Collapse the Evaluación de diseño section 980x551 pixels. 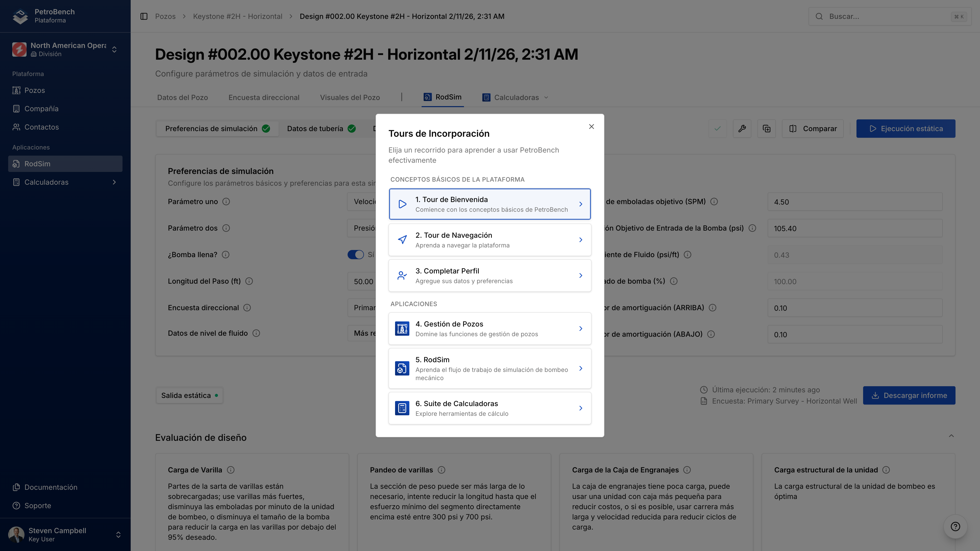pos(951,436)
